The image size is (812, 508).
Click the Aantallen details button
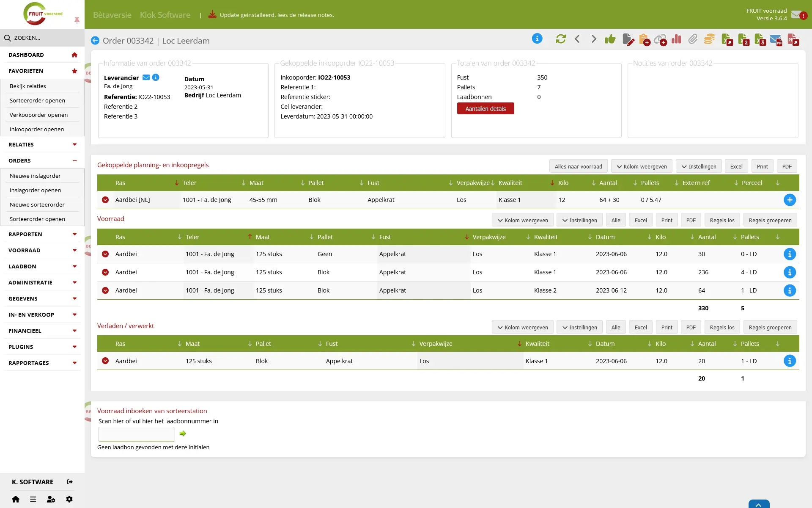click(x=486, y=109)
